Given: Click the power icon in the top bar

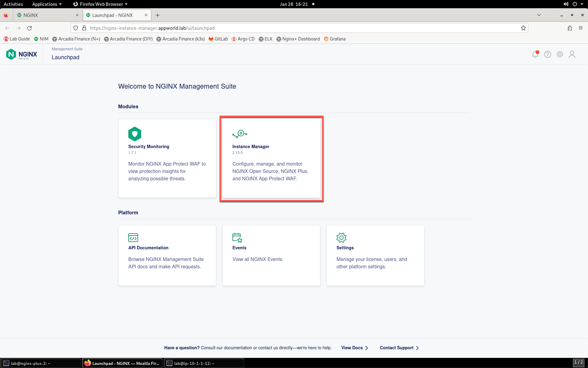Looking at the screenshot, I should 575,4.
